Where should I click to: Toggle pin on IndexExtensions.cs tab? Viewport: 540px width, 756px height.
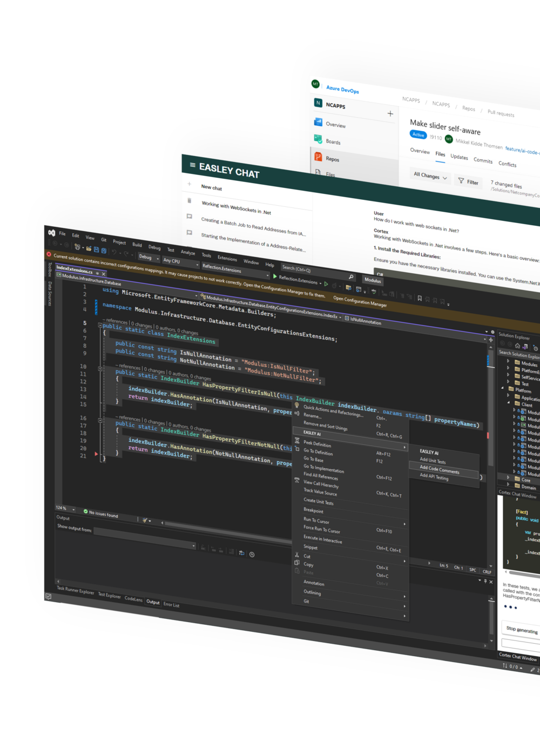coord(97,273)
